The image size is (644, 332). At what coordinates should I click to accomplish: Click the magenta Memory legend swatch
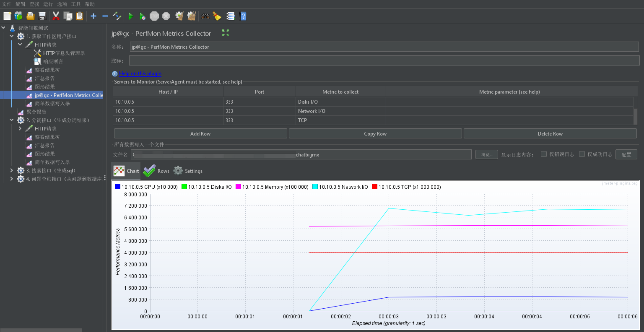(238, 187)
